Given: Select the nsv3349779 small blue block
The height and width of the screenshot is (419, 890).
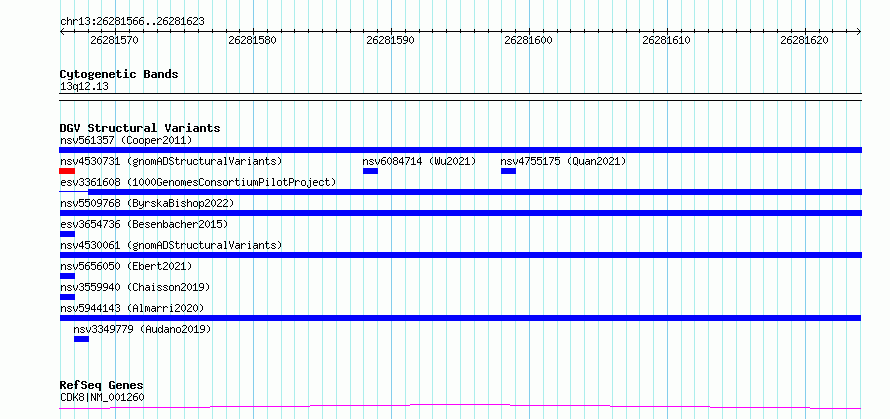Looking at the screenshot, I should coord(81,339).
